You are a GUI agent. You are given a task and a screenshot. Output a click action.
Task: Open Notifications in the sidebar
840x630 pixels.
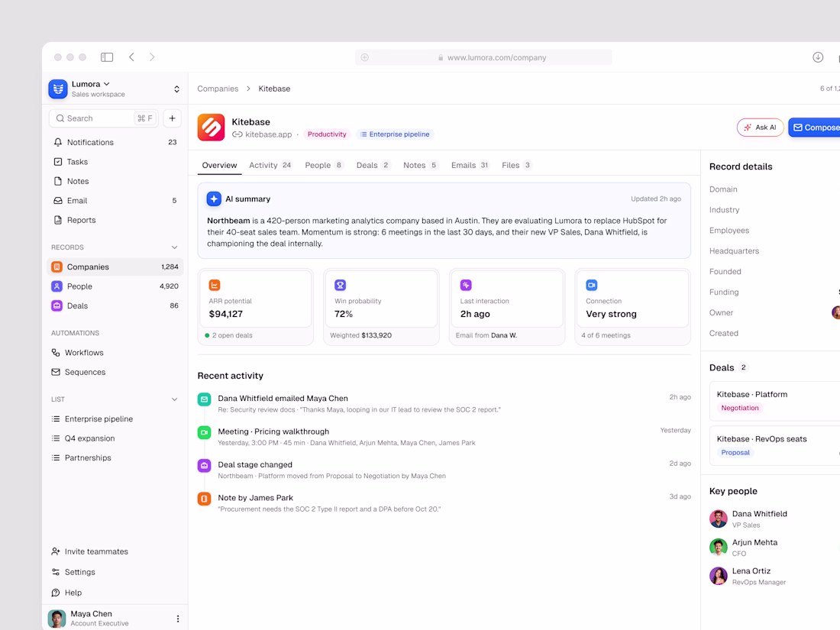(115, 143)
